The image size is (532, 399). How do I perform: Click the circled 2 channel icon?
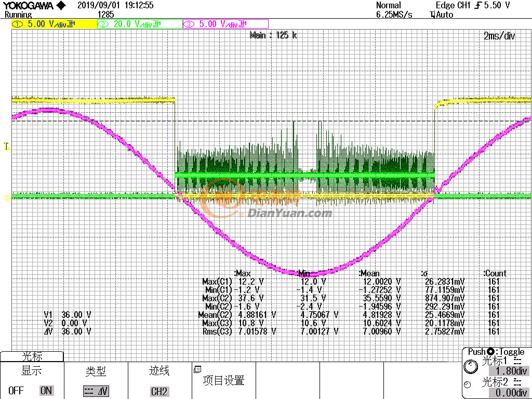pos(103,24)
